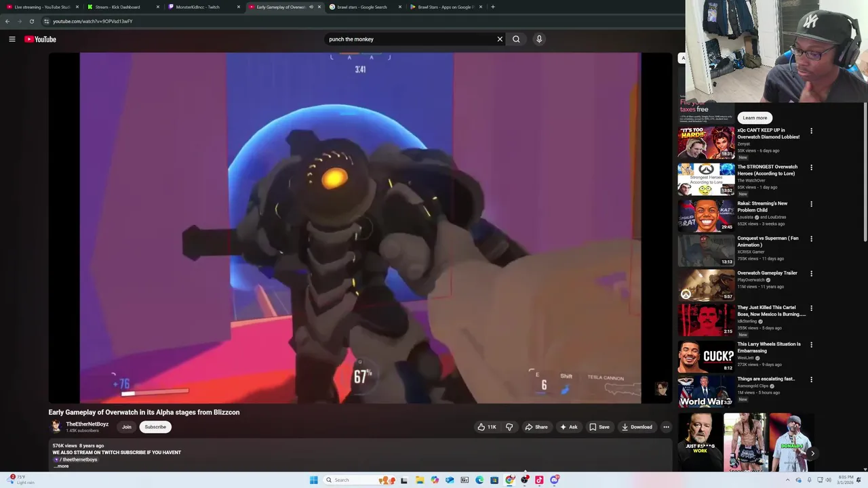Viewport: 868px width, 488px height.
Task: Click the video player to pause playback
Action: (x=360, y=228)
